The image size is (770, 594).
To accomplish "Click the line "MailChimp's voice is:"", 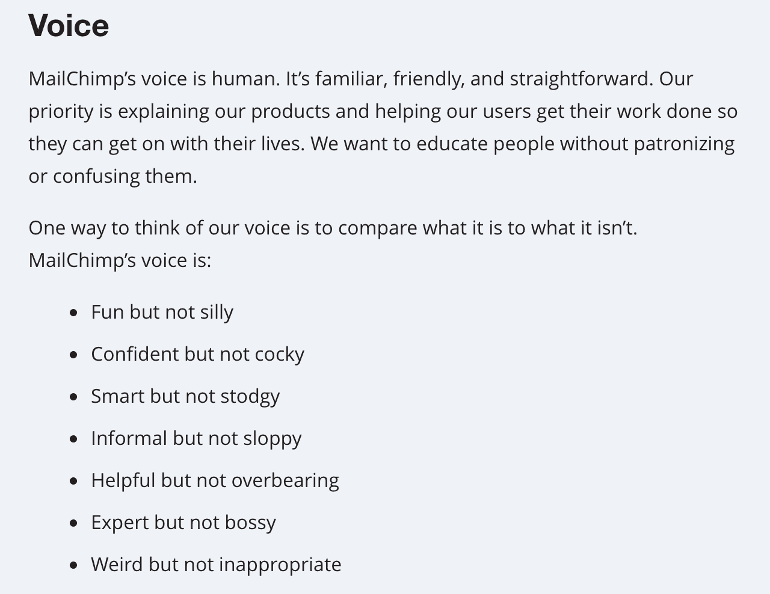I will [x=120, y=260].
